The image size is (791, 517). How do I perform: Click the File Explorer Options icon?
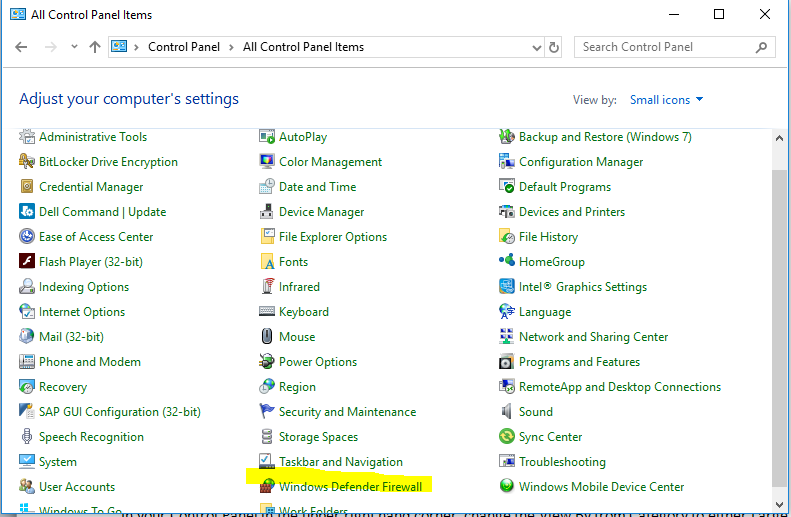point(267,237)
